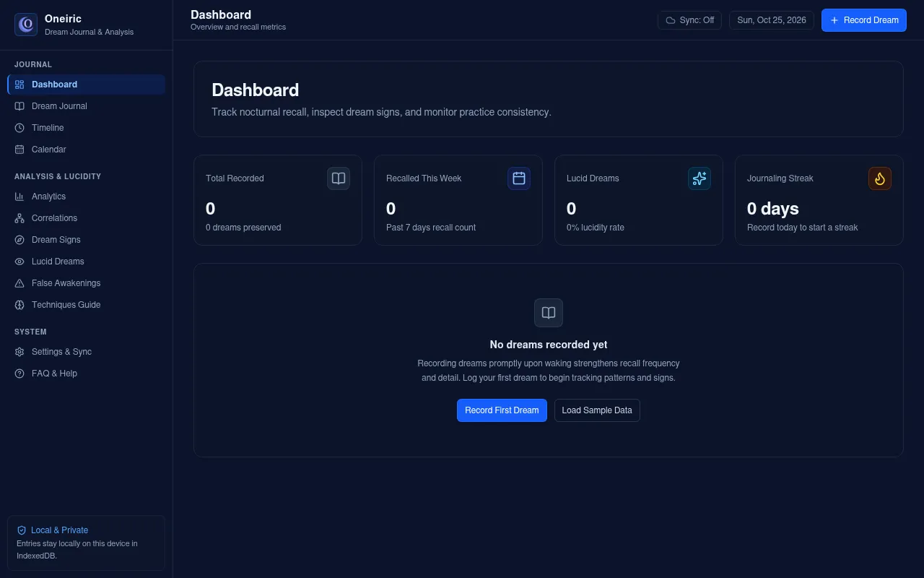Click the Oneiric moon logo icon

click(x=26, y=25)
